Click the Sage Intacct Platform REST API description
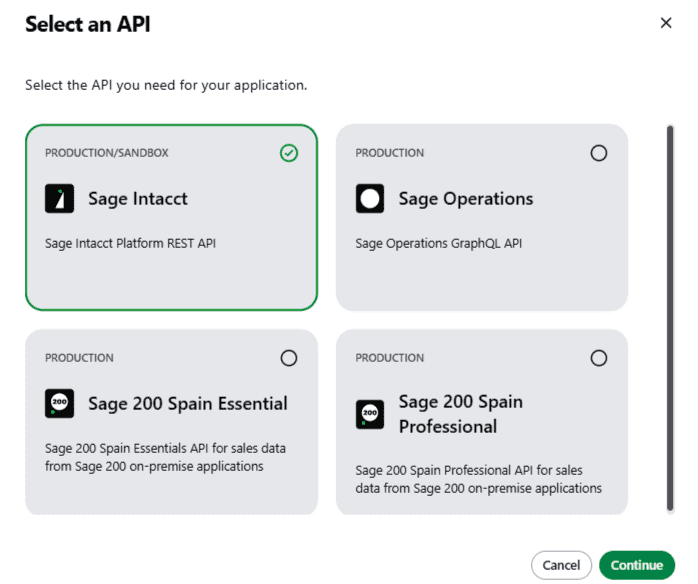 click(x=130, y=243)
